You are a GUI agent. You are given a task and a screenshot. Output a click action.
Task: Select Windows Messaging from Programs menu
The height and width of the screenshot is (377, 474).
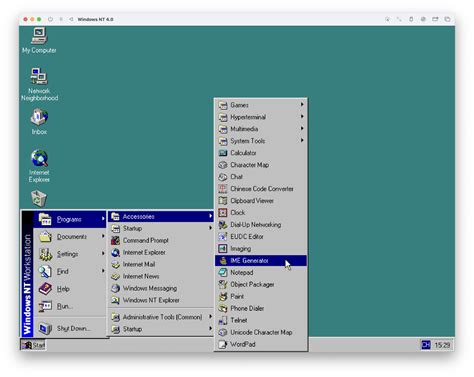point(160,288)
